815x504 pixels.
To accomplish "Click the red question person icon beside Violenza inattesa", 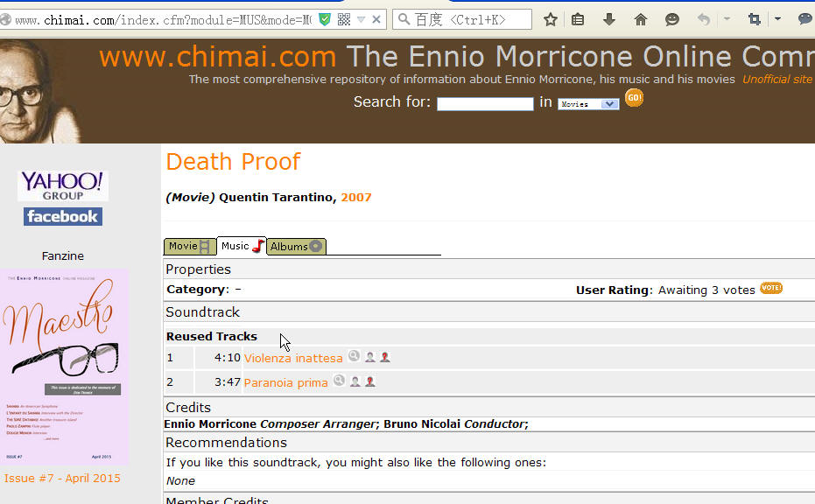I will (385, 357).
